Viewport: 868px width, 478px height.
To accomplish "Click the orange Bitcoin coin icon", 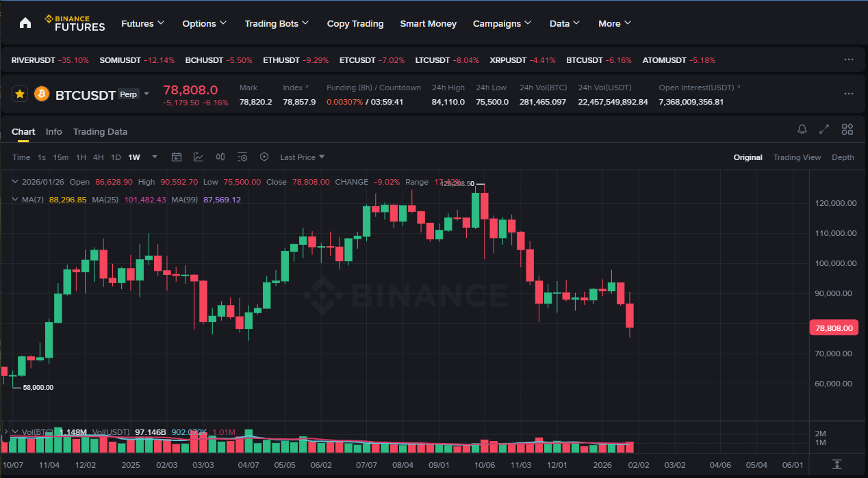I will click(x=41, y=94).
